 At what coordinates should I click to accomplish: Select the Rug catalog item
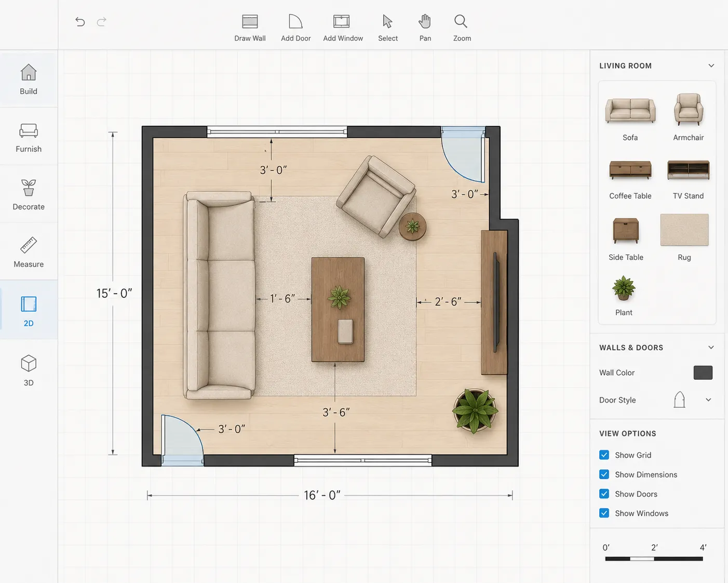click(684, 237)
